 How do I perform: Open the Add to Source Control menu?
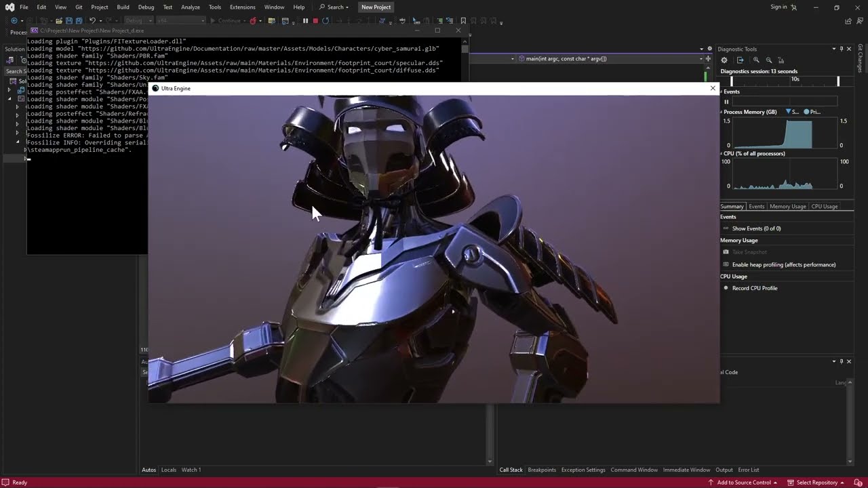point(743,483)
